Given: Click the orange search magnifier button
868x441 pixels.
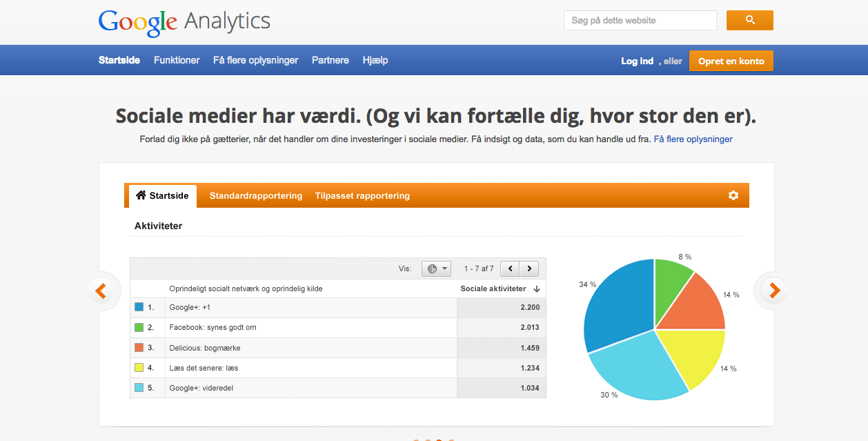Looking at the screenshot, I should pos(749,21).
